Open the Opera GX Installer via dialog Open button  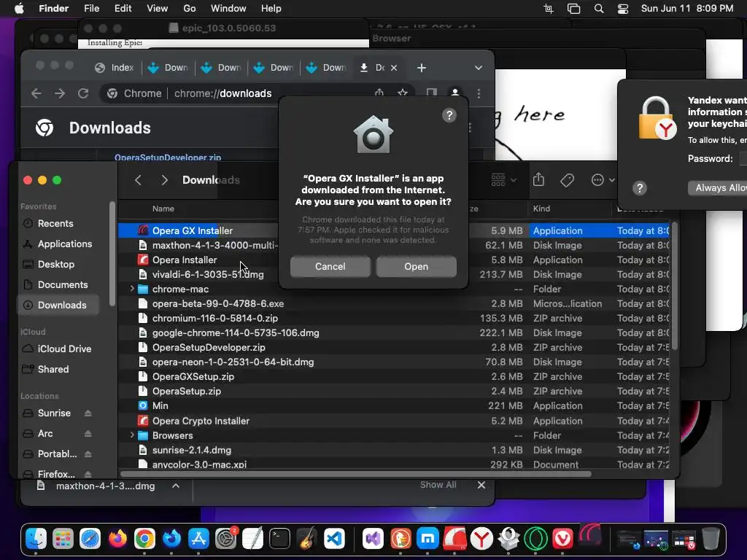416,267
